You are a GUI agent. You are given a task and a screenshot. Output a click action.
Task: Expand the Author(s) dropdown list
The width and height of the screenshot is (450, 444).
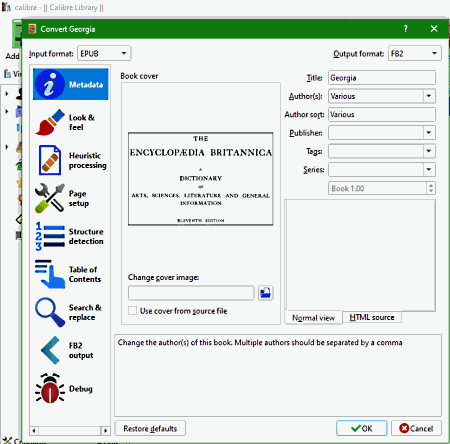coord(429,96)
